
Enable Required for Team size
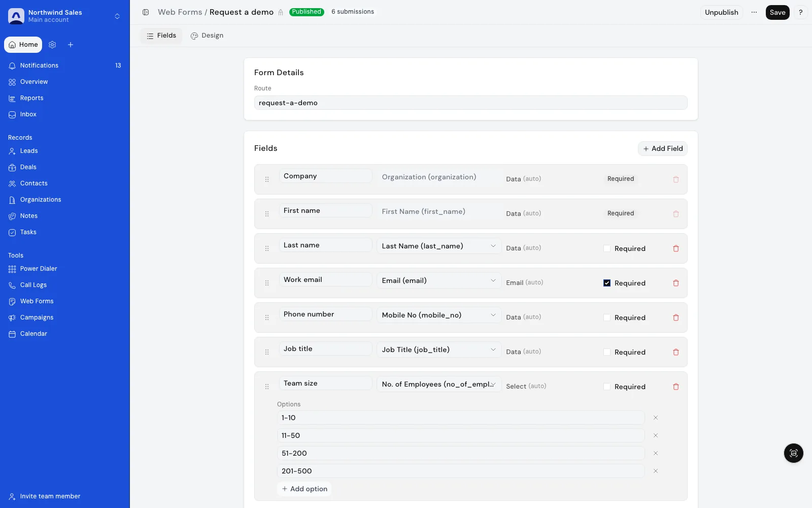pos(607,387)
